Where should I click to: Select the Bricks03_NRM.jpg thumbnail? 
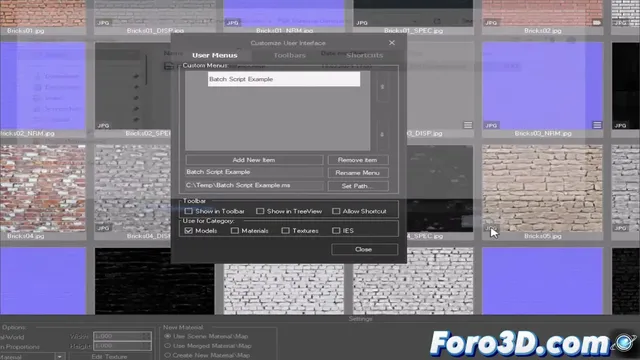click(x=542, y=86)
